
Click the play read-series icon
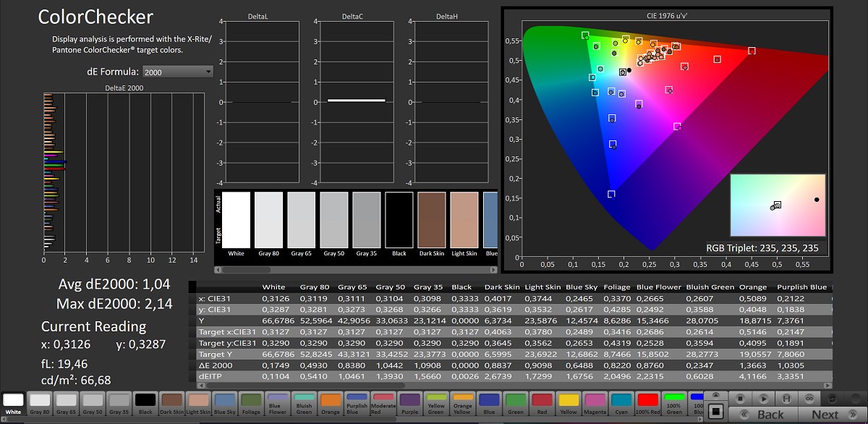pos(763,398)
